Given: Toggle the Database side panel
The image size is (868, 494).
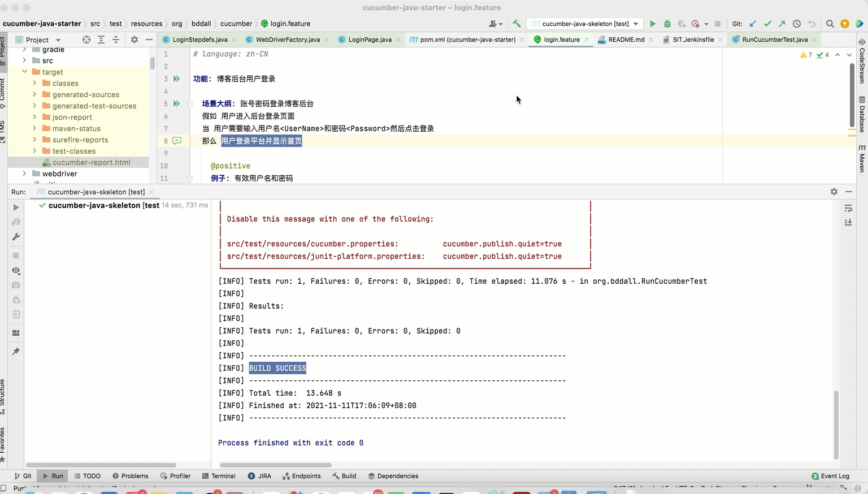Looking at the screenshot, I should (862, 115).
